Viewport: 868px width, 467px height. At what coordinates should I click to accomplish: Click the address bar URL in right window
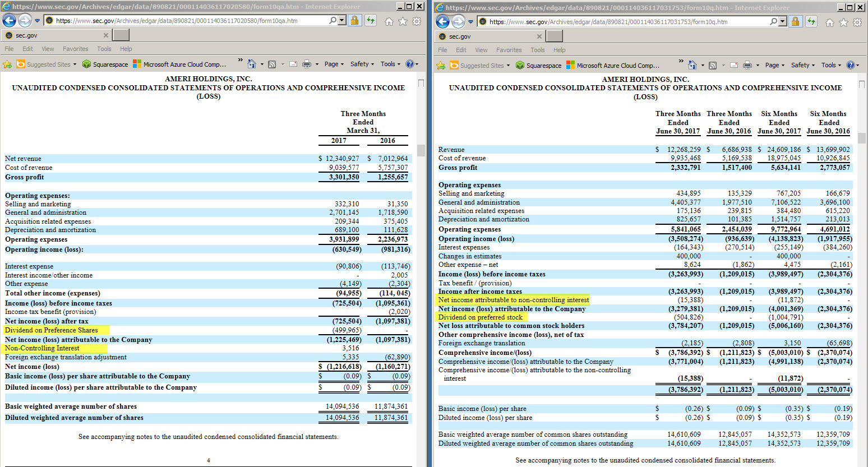(608, 21)
